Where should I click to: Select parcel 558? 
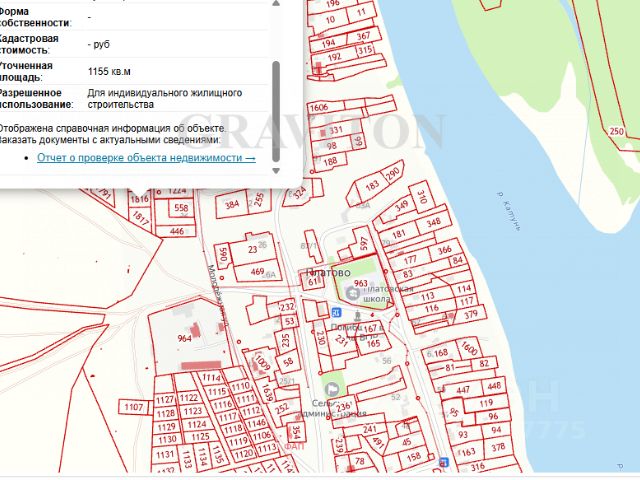pyautogui.click(x=181, y=208)
